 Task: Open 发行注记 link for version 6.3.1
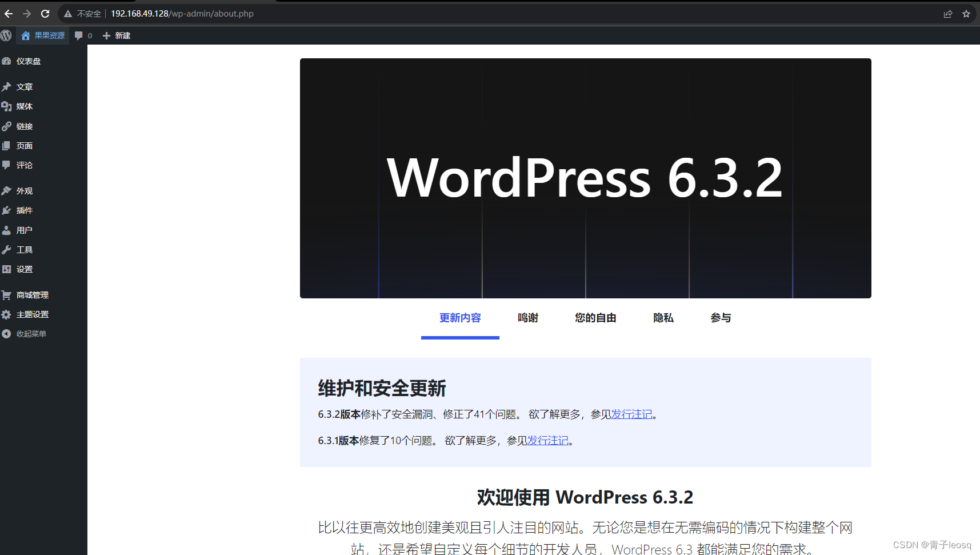548,441
